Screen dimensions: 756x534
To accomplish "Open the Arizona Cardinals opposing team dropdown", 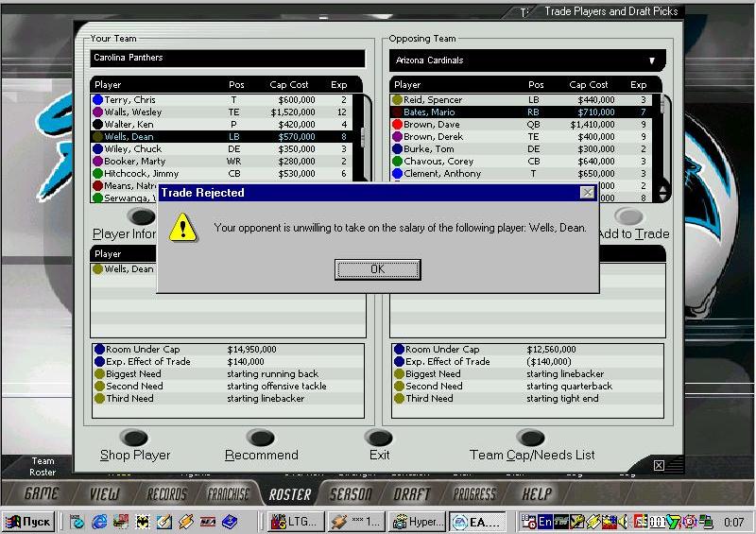I will pos(651,60).
